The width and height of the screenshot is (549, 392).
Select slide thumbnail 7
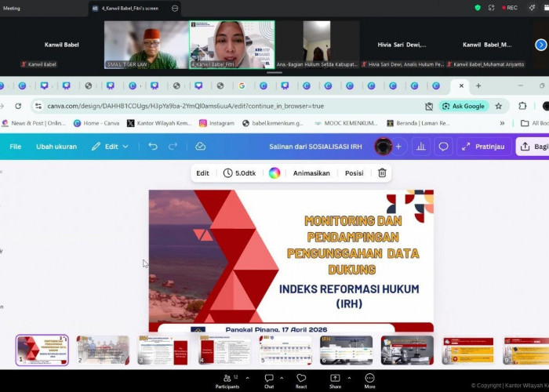(407, 350)
